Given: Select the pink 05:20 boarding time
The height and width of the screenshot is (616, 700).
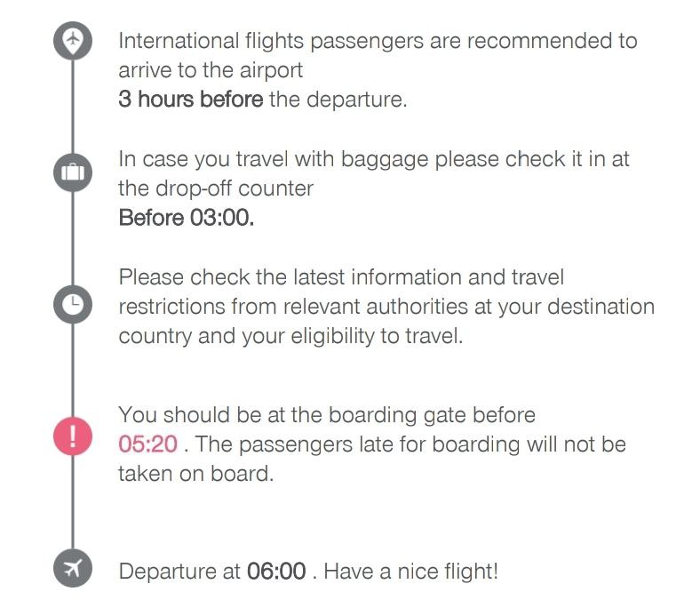Looking at the screenshot, I should [147, 444].
